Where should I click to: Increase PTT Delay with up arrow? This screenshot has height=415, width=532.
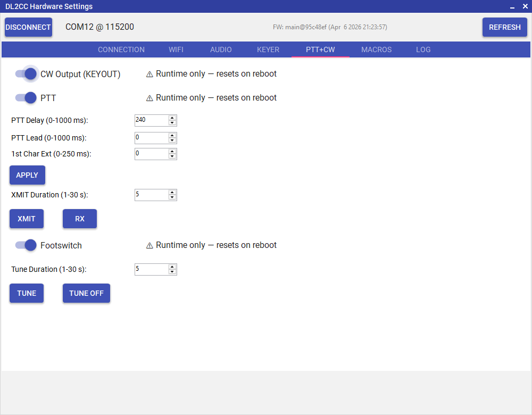tap(172, 118)
